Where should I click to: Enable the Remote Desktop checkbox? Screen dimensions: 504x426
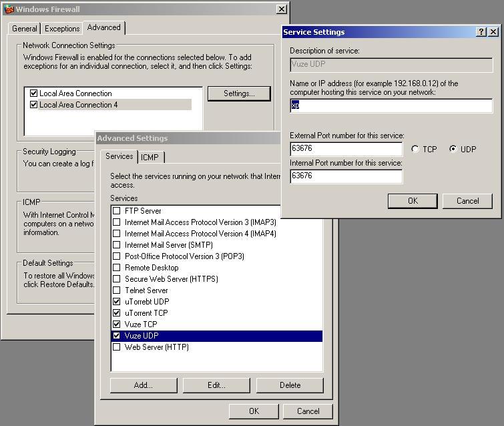point(117,268)
